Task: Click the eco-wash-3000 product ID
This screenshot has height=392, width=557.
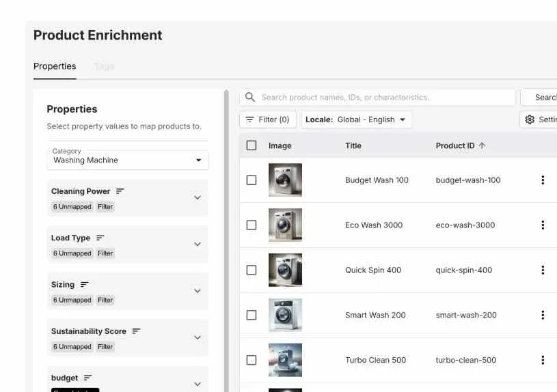Action: click(x=465, y=225)
